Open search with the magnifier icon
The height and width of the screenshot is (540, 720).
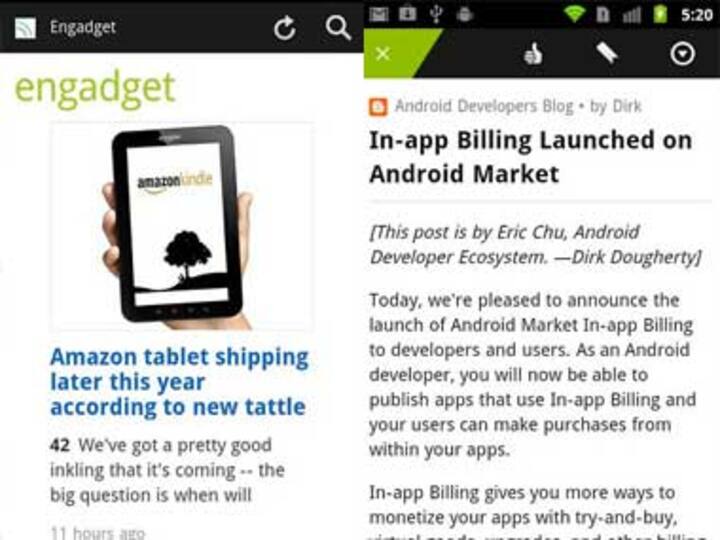(338, 28)
